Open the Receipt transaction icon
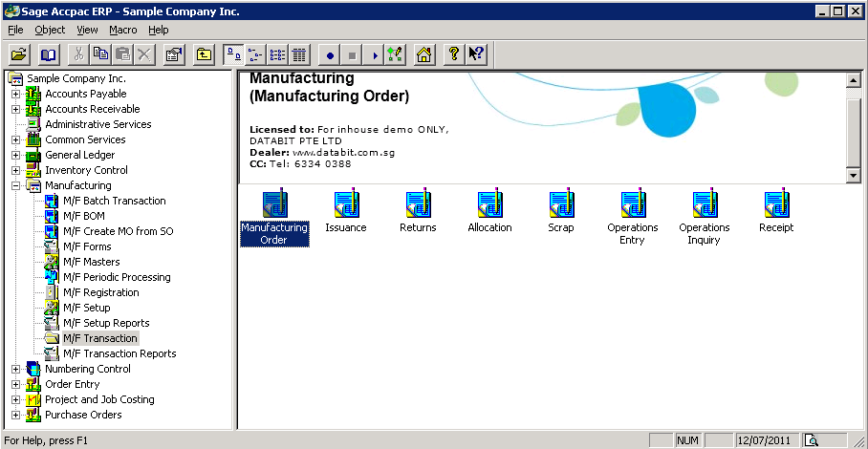 (776, 211)
